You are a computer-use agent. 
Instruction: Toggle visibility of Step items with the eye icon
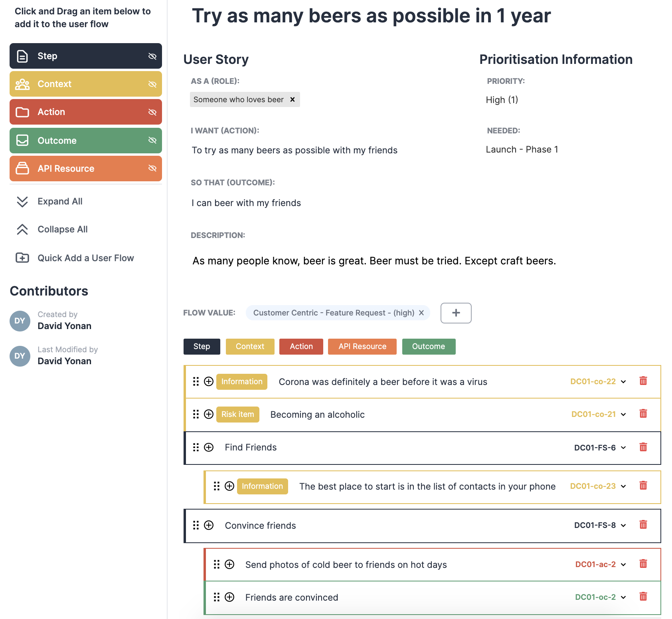point(152,56)
